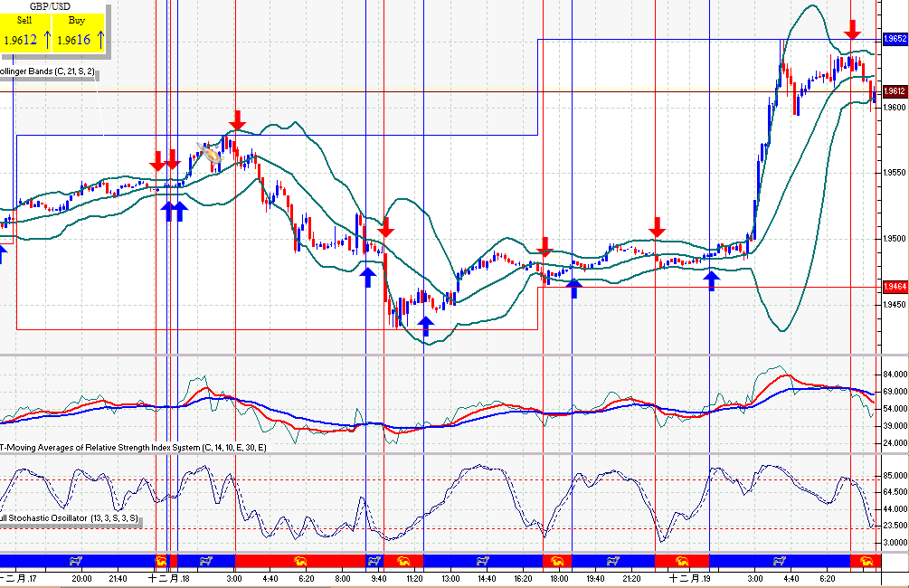Click the bear icon above the 6:20 label on 十二月.18

[300, 561]
